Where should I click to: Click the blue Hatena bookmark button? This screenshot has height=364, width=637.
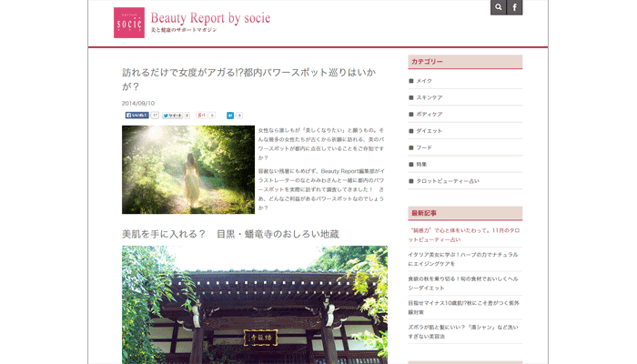point(230,116)
